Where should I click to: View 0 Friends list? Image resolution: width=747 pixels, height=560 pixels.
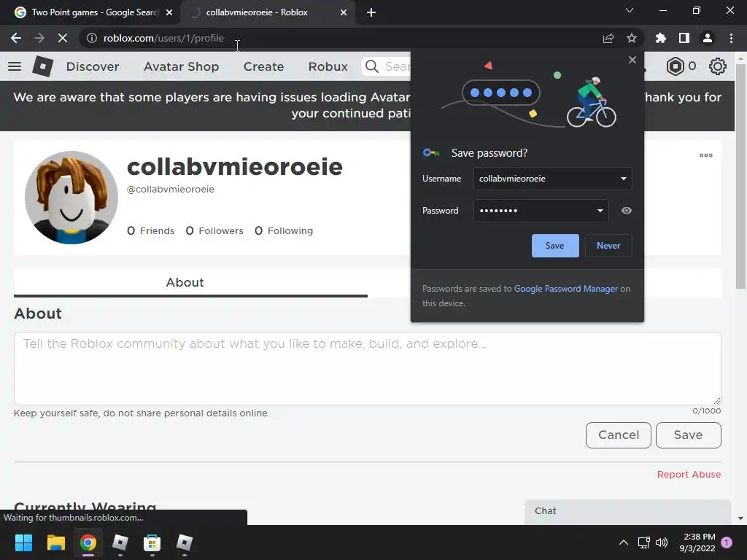click(150, 231)
